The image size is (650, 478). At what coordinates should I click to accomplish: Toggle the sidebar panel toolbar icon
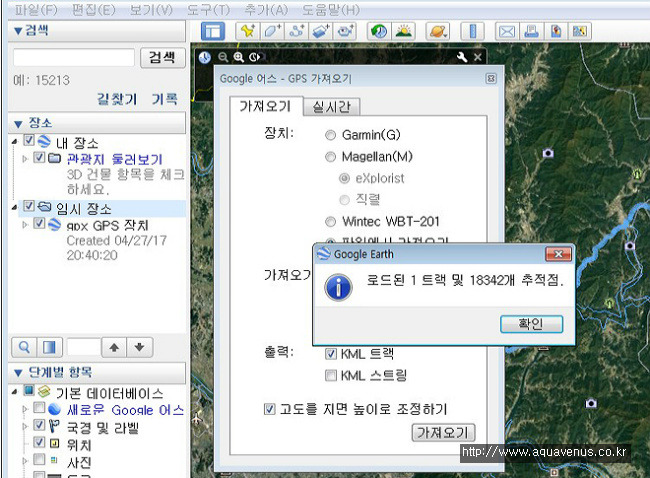point(213,32)
